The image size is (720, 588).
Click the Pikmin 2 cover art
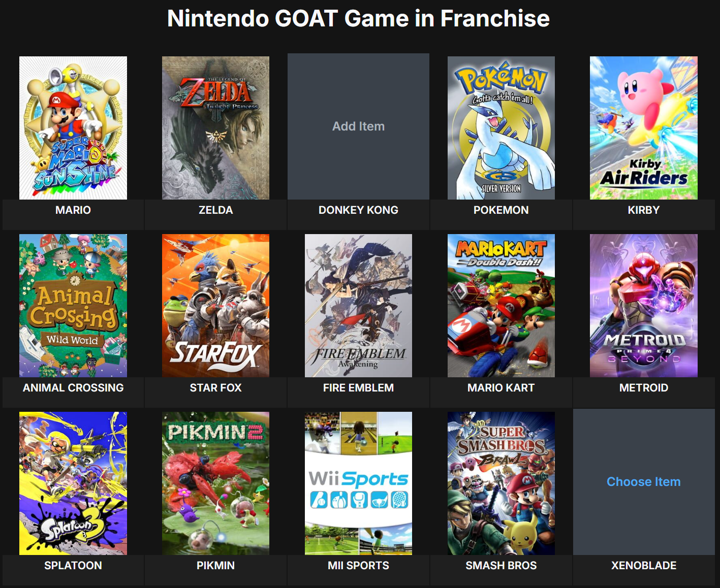tap(215, 483)
